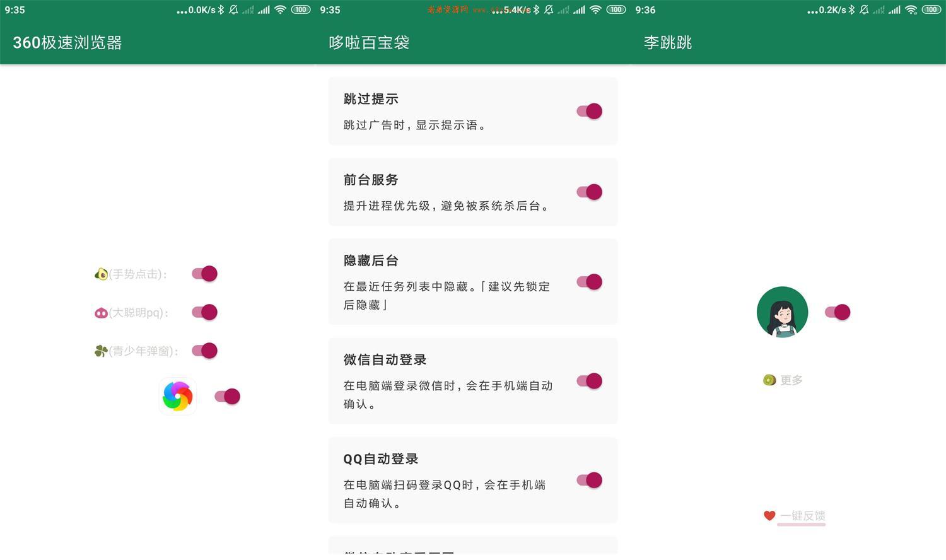Click the red heart icon by 一键反馈
This screenshot has width=946, height=560.
[769, 515]
